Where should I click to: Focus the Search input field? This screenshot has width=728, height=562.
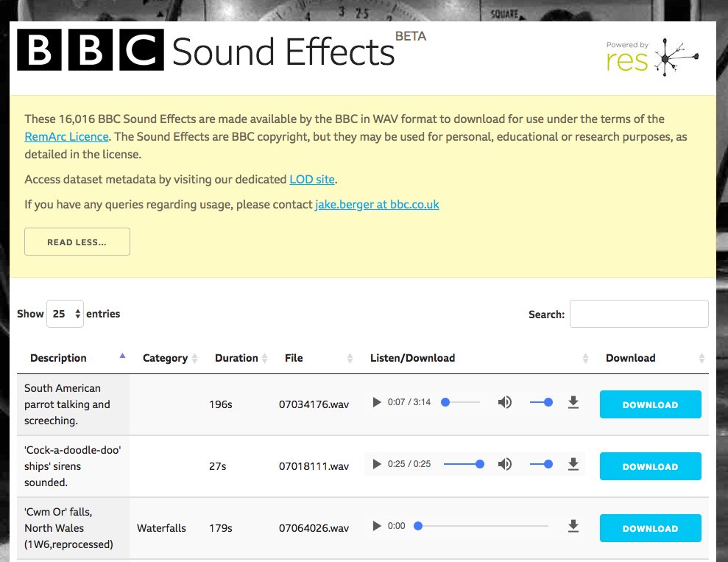click(639, 314)
